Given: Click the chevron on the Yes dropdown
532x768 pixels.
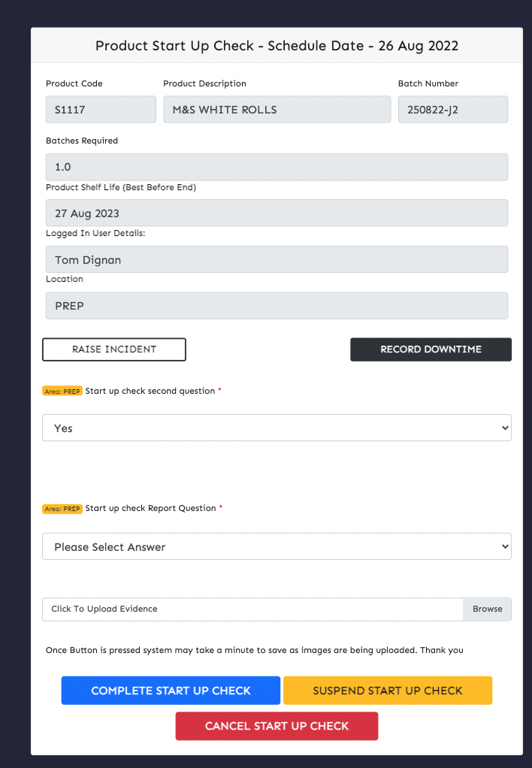Looking at the screenshot, I should coord(505,428).
